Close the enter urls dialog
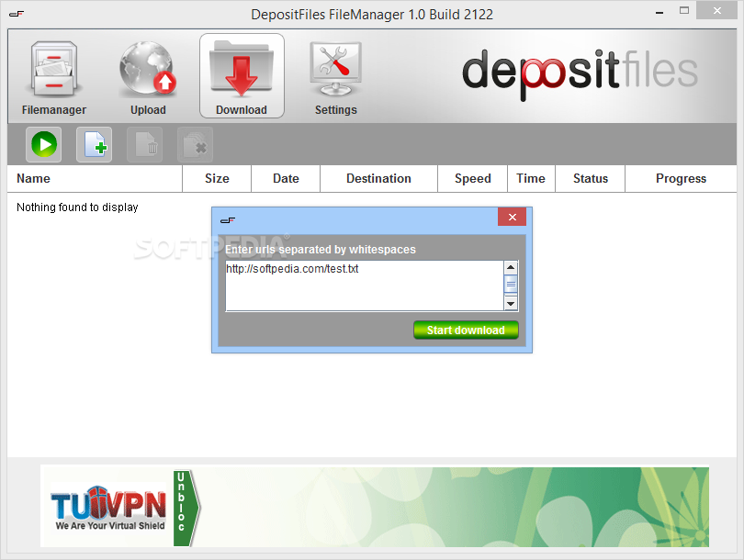This screenshot has height=560, width=744. (512, 218)
